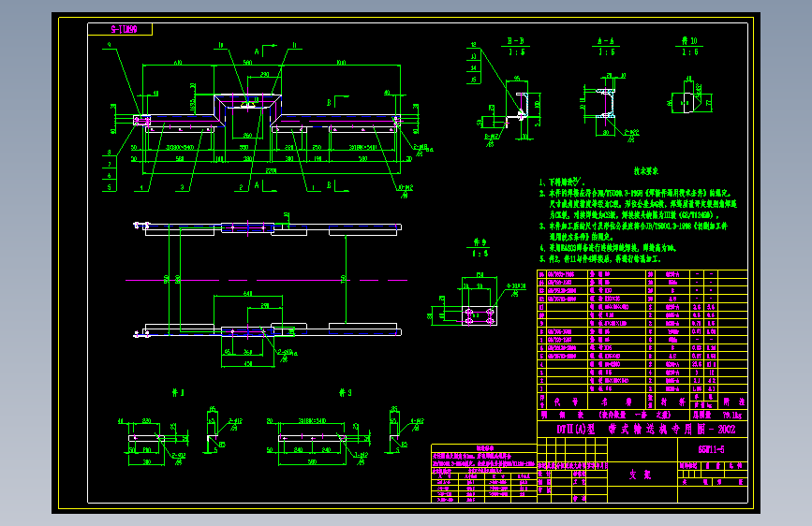
Task: Select the 件3 detail title
Action: tap(346, 393)
